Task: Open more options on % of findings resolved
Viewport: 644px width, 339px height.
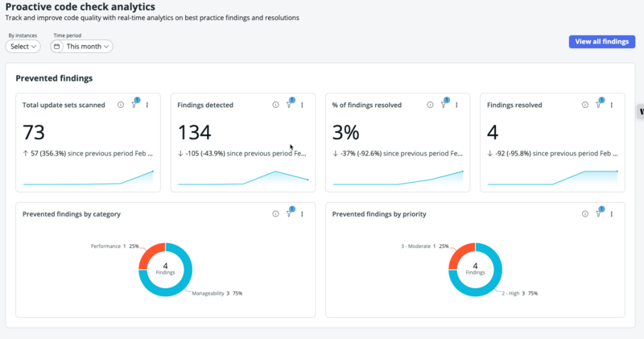Action: 456,105
